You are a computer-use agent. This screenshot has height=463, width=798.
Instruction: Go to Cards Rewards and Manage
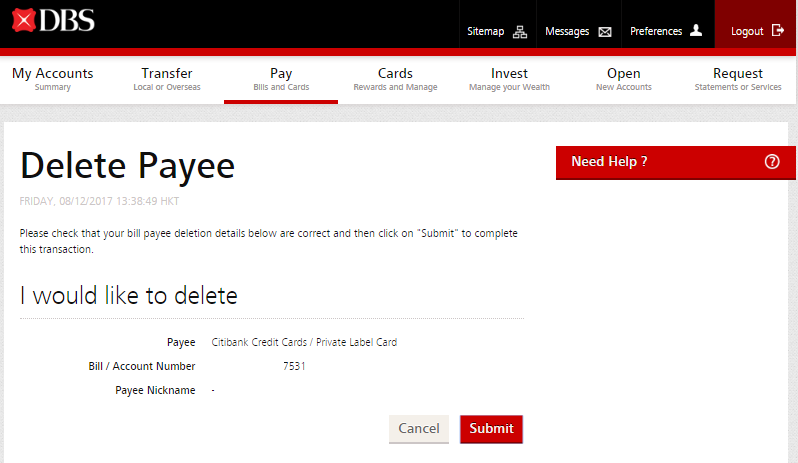[395, 79]
